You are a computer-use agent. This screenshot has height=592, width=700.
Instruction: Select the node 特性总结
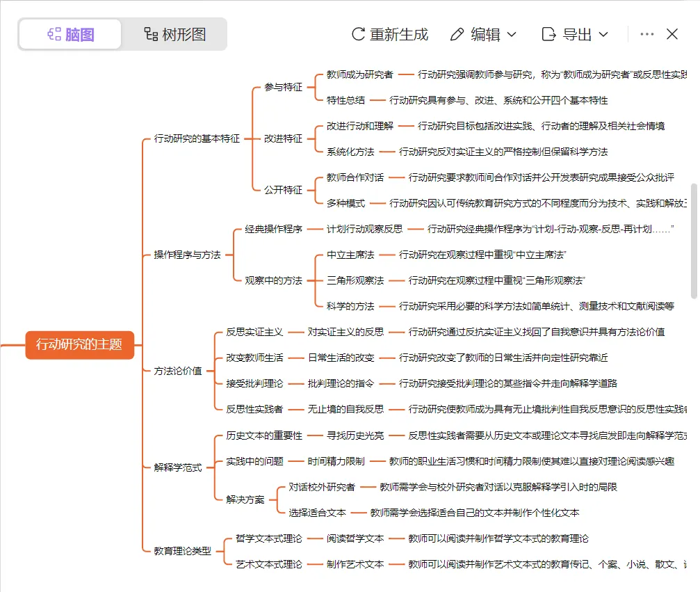click(345, 101)
